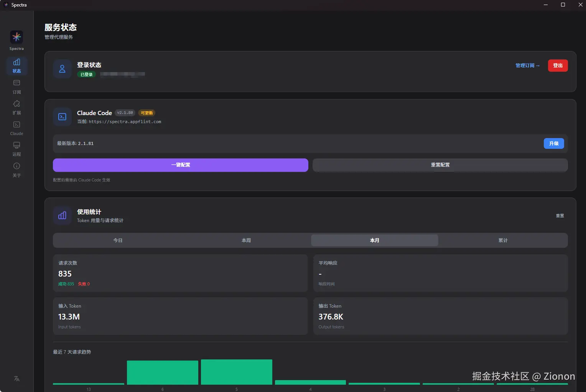Switch to the 累计 tab
Screen dimensions: 586x392
click(503, 240)
